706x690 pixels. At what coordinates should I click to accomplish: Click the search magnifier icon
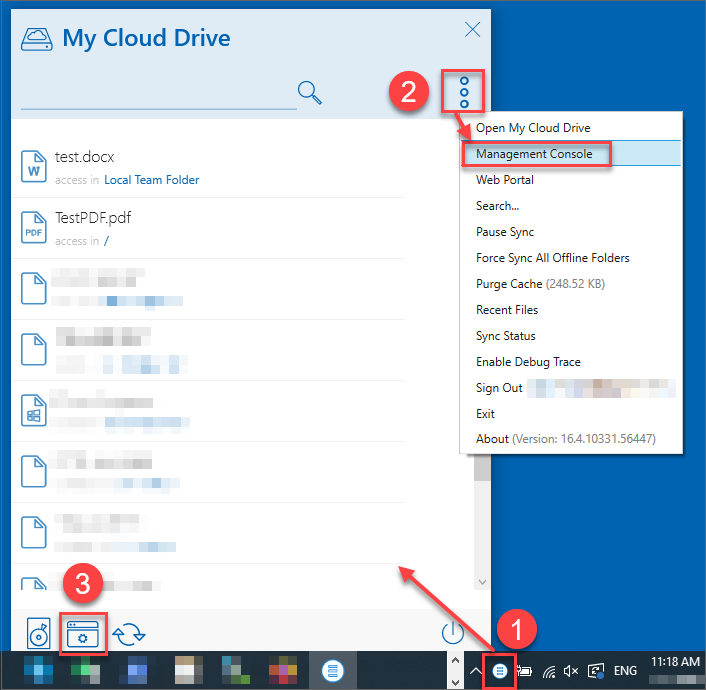pos(309,92)
